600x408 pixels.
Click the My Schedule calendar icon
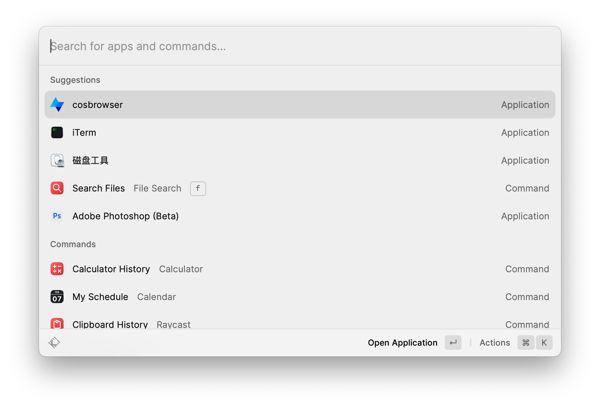(x=57, y=297)
